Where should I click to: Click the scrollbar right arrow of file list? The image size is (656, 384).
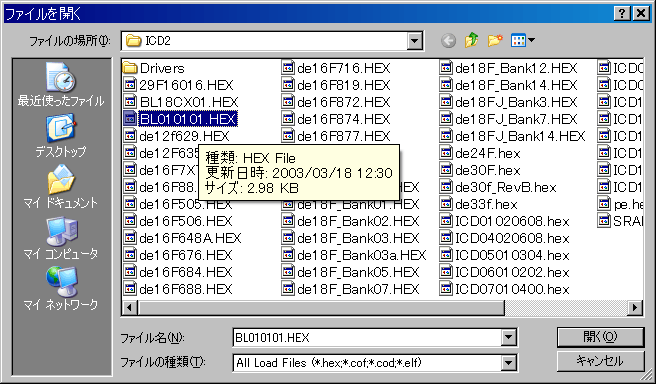coord(635,308)
